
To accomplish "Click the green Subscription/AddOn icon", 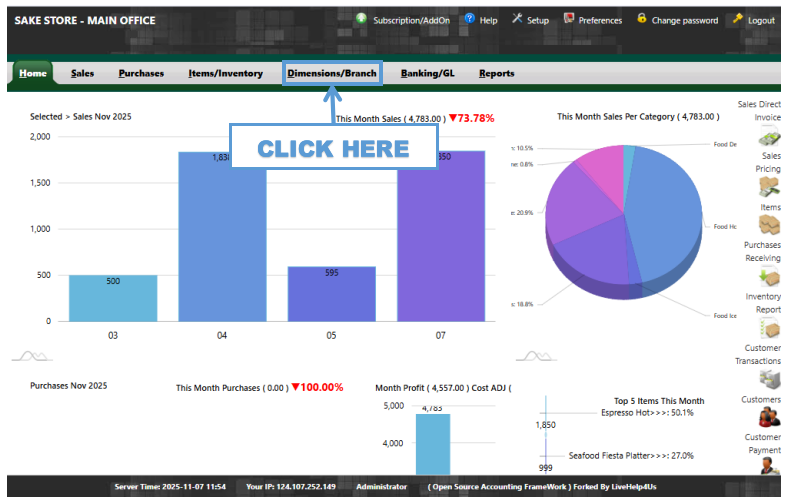I will [x=361, y=19].
